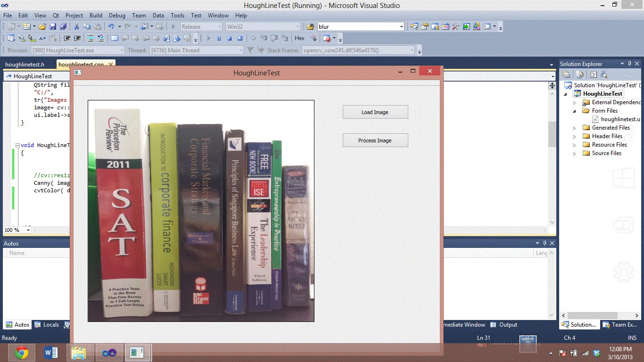
Task: Pause debugging with Break All icon
Action: tap(219, 38)
